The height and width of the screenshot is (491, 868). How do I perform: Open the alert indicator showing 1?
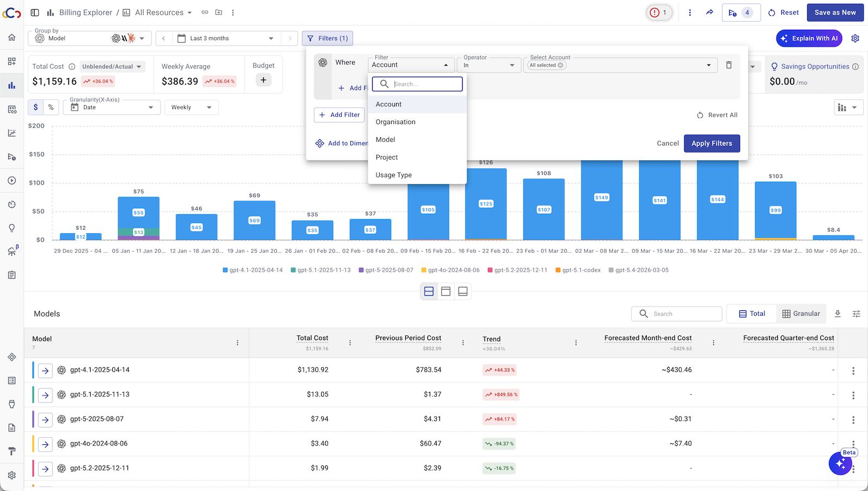coord(659,12)
